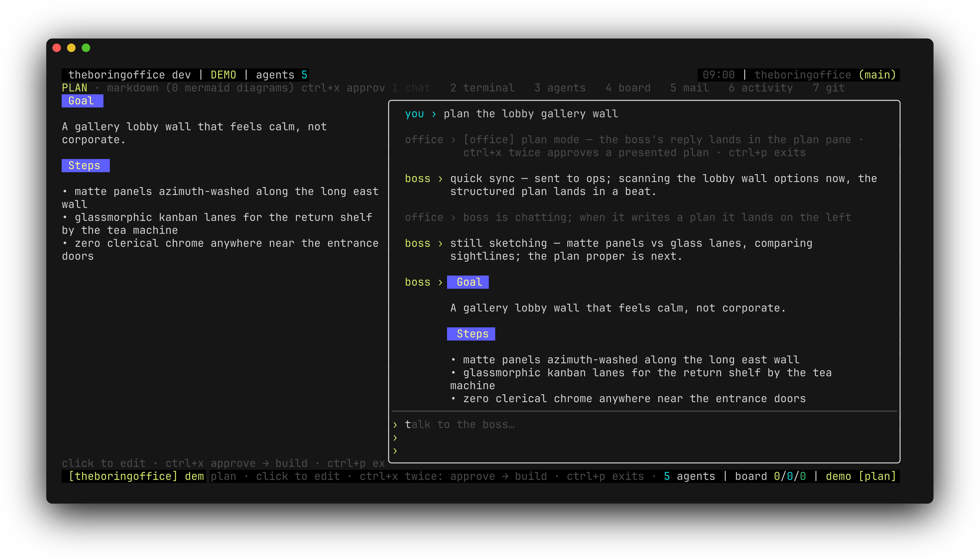The image size is (980, 558).
Task: Click 'glassmorphic kanban lanes' step in plan pane
Action: tap(217, 224)
